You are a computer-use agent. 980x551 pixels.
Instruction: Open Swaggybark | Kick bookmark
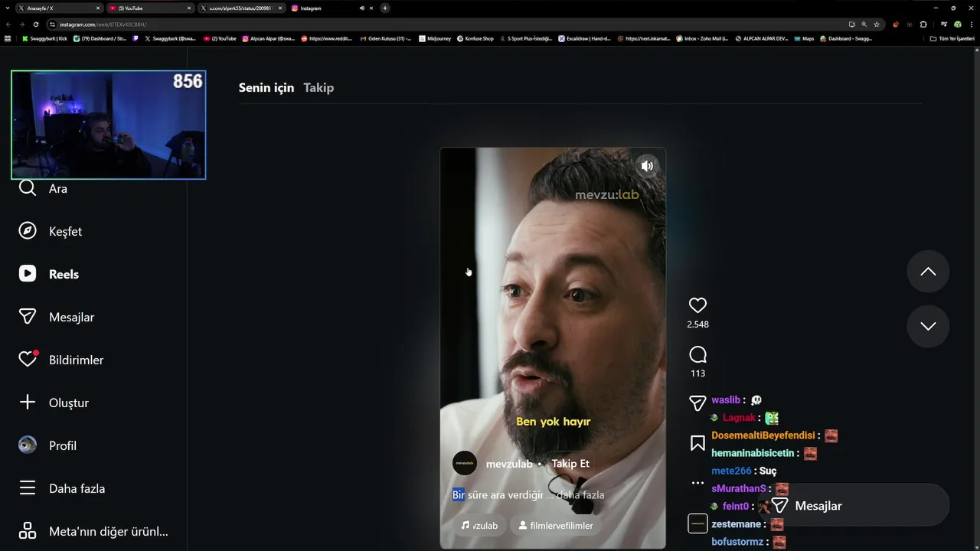44,38
